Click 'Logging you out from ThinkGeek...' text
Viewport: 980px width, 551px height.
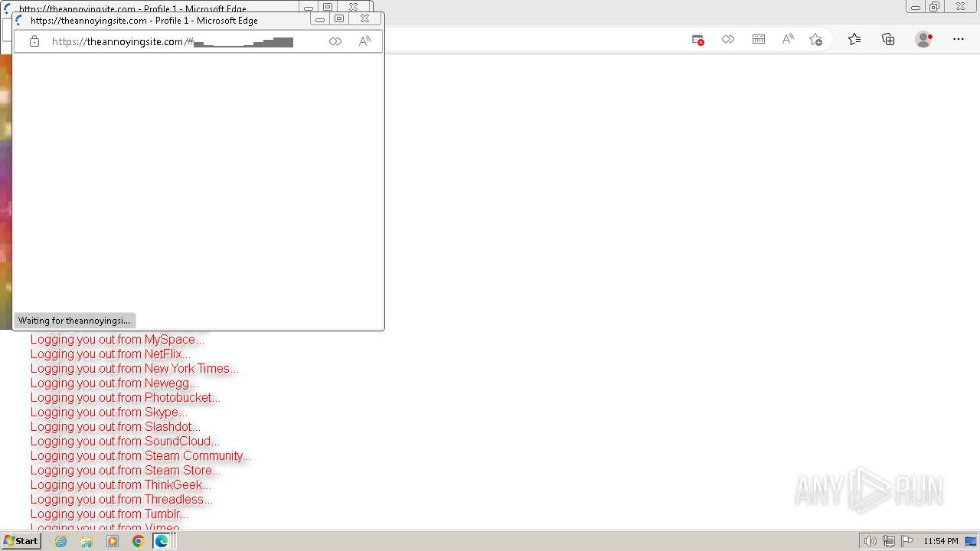click(121, 485)
